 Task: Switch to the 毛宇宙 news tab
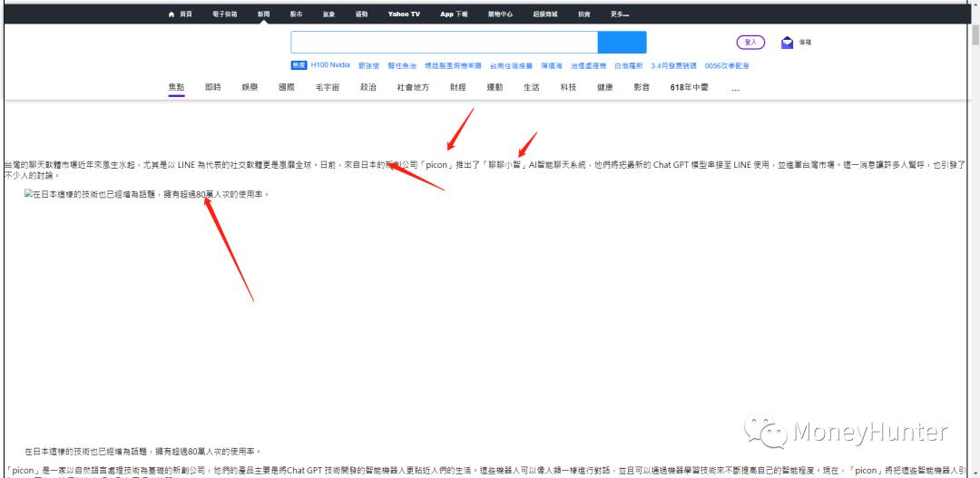coord(328,88)
